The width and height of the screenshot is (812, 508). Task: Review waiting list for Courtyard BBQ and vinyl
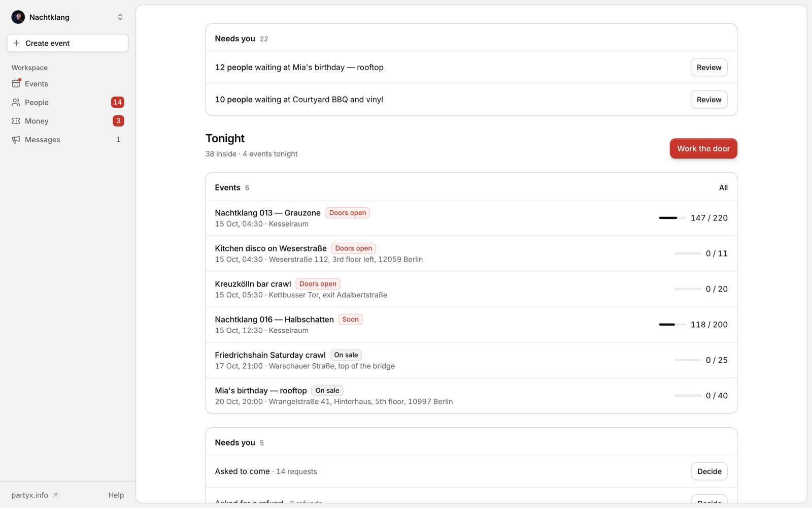point(709,100)
